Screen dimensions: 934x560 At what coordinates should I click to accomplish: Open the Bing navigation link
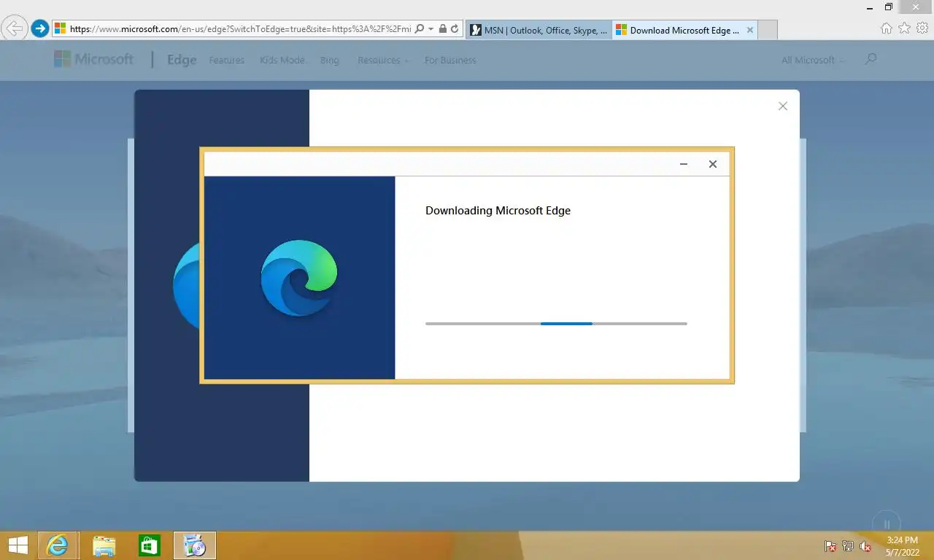(x=330, y=61)
